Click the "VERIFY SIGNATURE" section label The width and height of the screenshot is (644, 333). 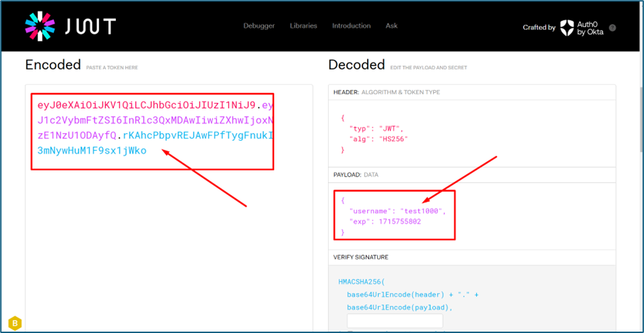click(x=361, y=257)
